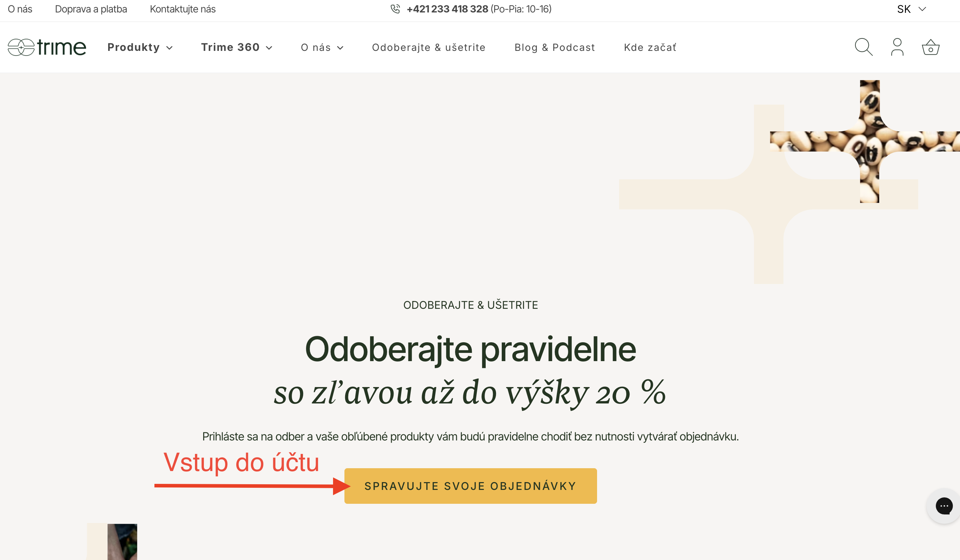
Task: Click the O nás top bar link
Action: point(20,9)
